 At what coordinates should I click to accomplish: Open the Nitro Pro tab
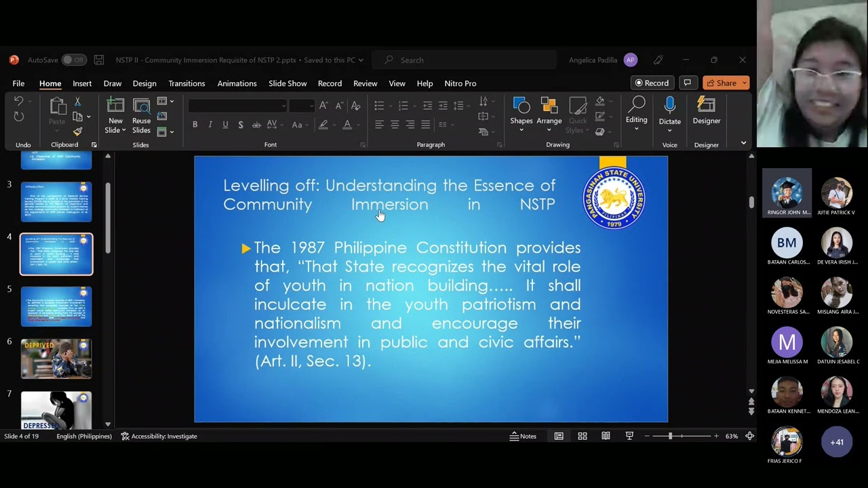click(460, 83)
